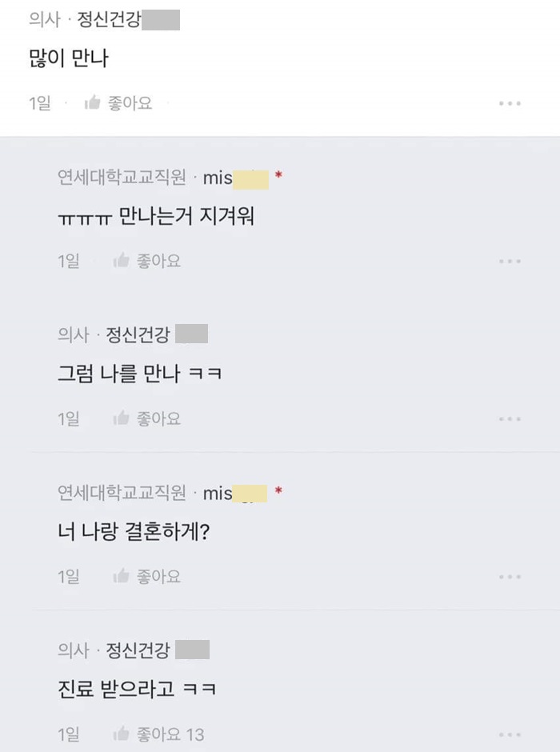
Task: Click thumbs-up icon on "너 나랑 결혼하게?" reply
Action: pos(122,576)
